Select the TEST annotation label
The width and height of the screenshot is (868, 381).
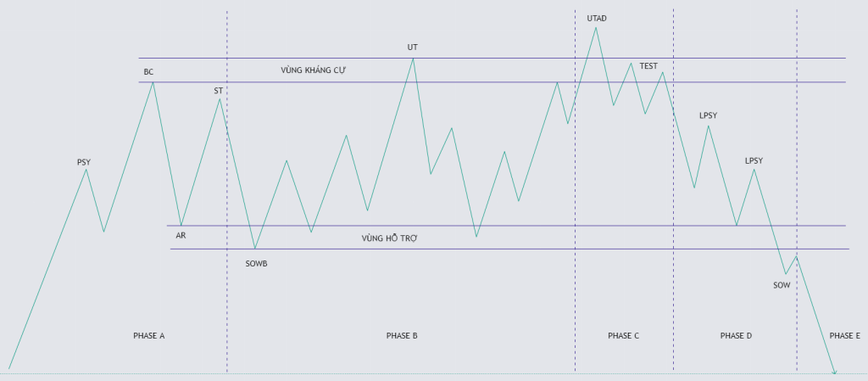pos(648,65)
